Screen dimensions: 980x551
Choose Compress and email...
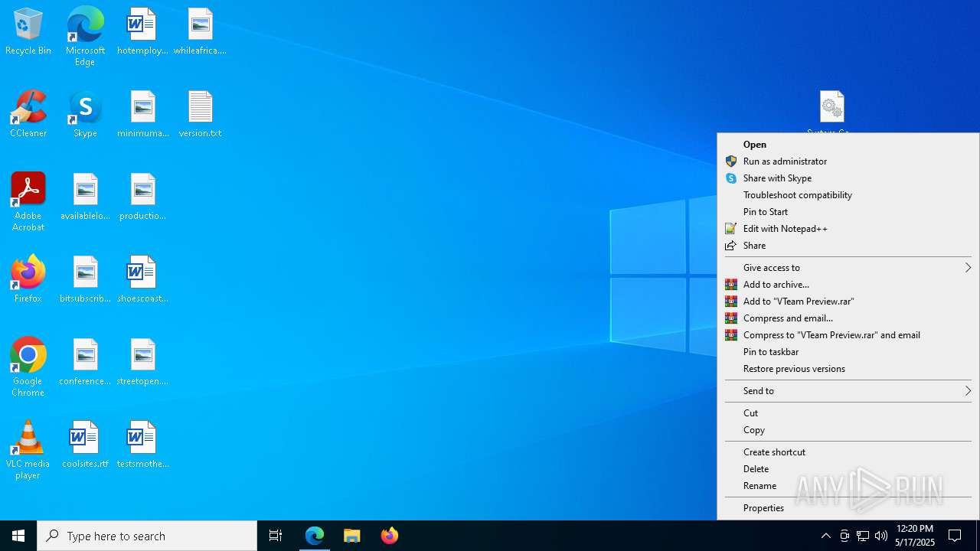848,318
